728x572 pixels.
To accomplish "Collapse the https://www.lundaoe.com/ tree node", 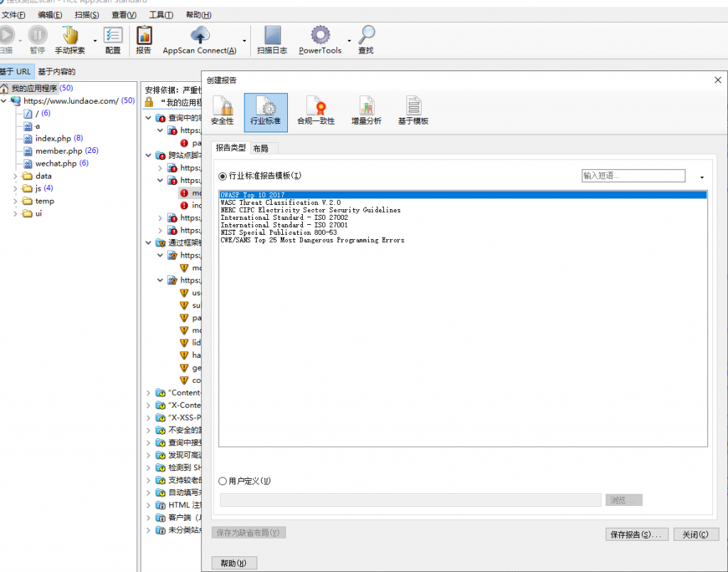I will (4, 101).
